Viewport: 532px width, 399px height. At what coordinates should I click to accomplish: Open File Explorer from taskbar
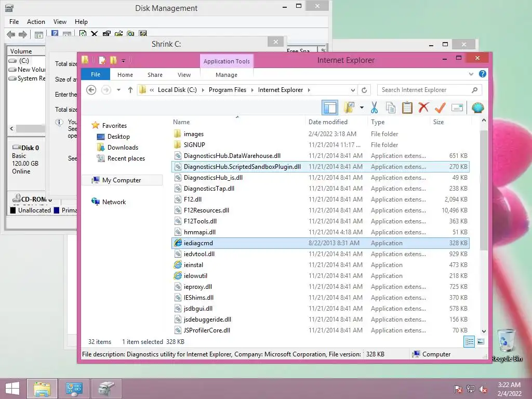pos(42,389)
